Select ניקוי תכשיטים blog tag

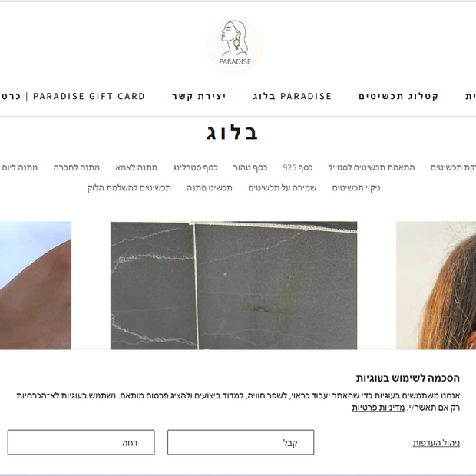[356, 188]
